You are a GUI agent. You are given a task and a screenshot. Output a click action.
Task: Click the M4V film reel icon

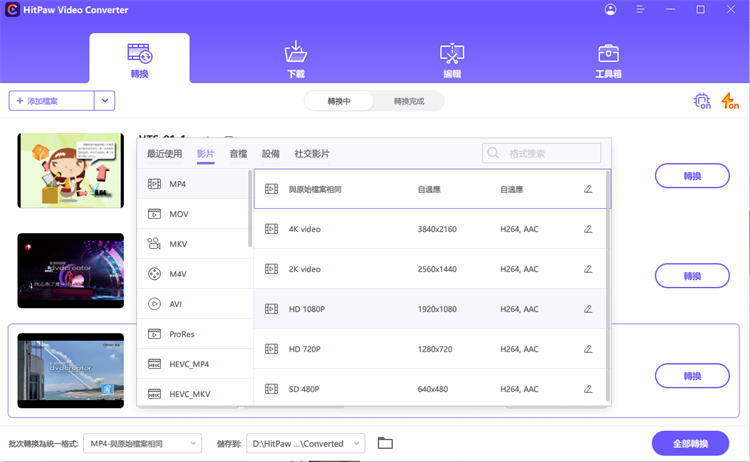tap(154, 274)
